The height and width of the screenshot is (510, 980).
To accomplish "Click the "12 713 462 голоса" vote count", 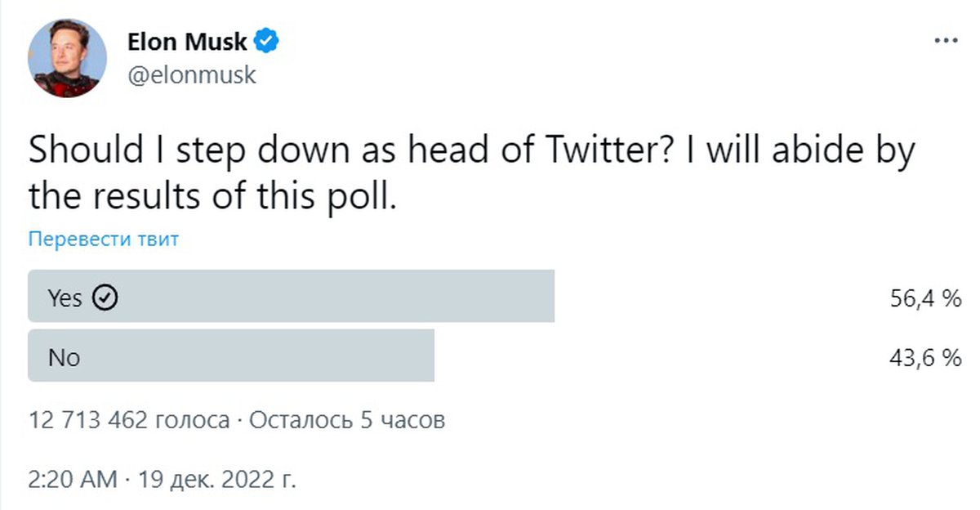I will coord(129,421).
